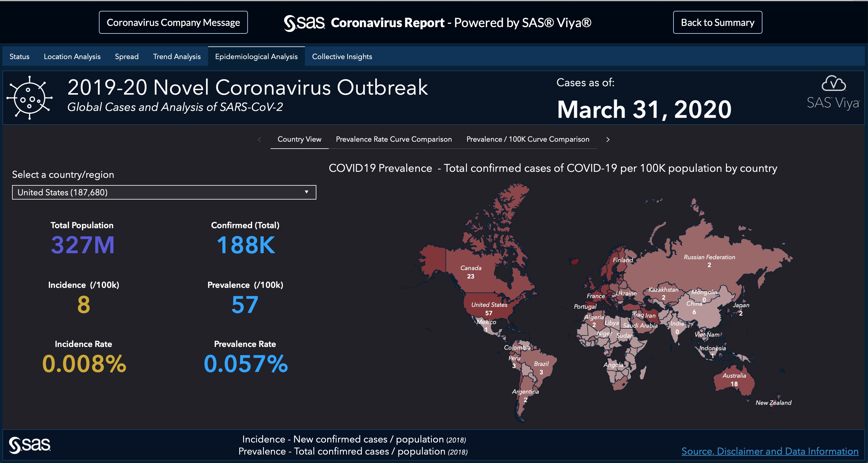
Task: Click the Confirmed (Total) 188K value
Action: click(x=246, y=245)
